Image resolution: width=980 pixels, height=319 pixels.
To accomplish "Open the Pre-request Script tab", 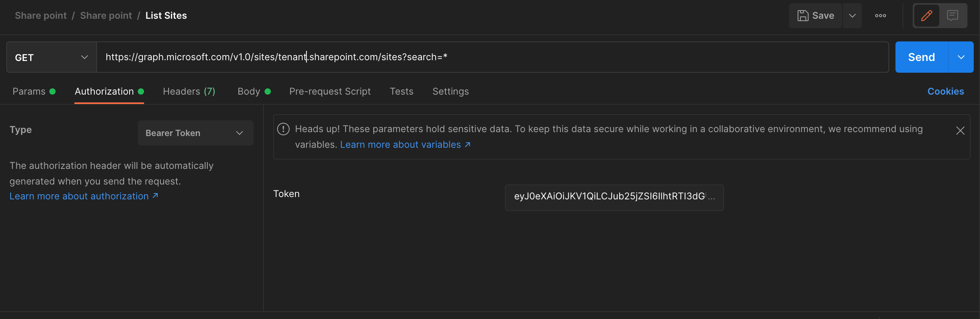I will point(330,91).
